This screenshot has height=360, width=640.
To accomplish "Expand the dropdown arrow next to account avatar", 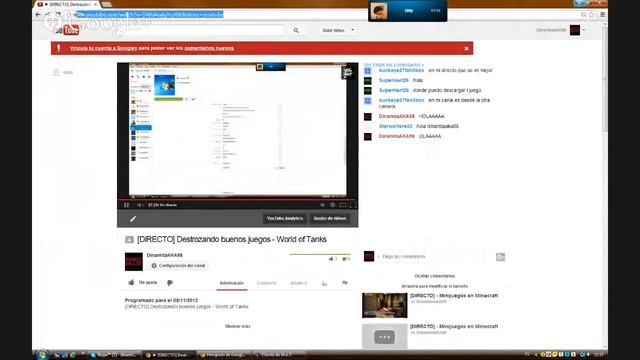I will pos(584,30).
